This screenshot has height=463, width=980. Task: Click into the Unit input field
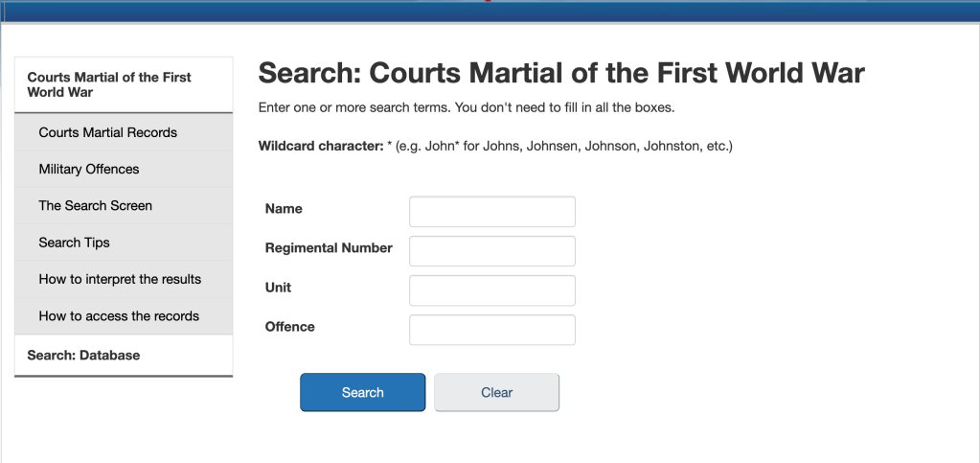click(491, 290)
